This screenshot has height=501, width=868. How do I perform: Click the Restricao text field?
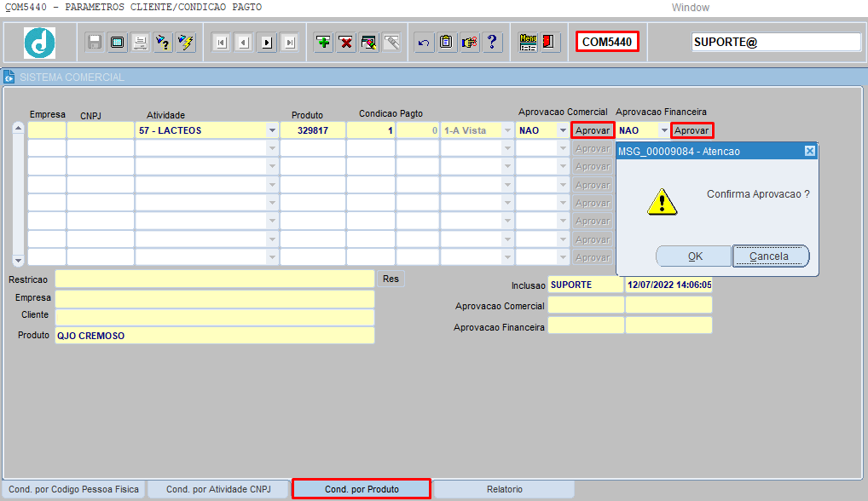[x=215, y=279]
